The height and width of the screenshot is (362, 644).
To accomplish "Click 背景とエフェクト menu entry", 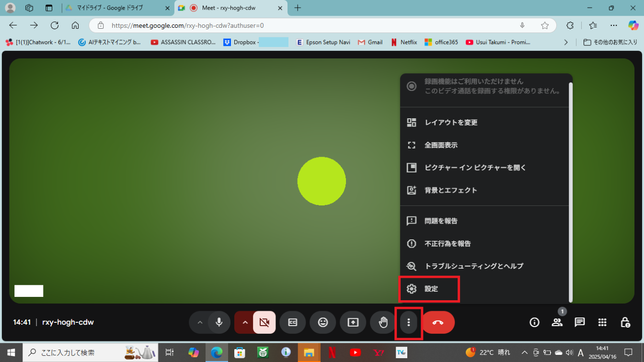I will 451,190.
